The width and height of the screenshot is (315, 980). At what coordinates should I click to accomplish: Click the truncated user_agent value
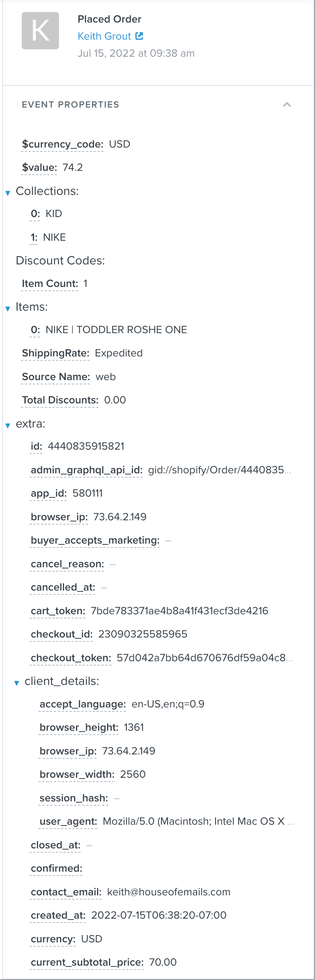point(198,821)
